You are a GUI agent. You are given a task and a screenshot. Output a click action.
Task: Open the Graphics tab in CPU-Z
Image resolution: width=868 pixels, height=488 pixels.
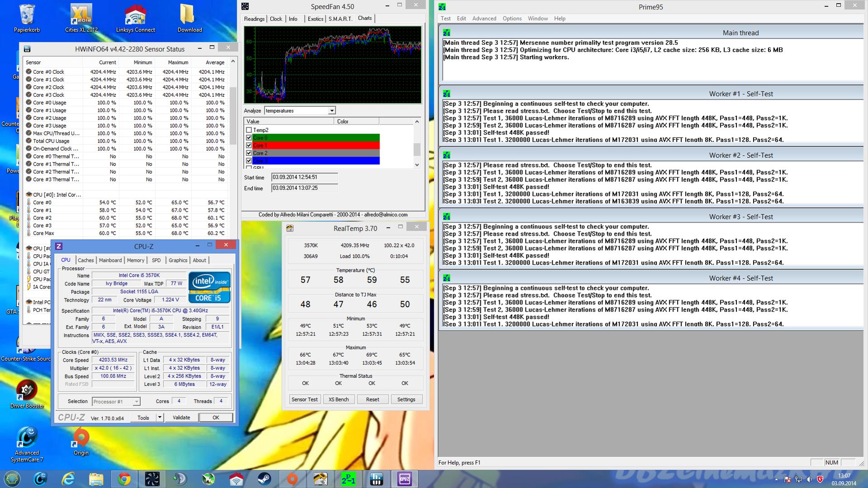(178, 260)
